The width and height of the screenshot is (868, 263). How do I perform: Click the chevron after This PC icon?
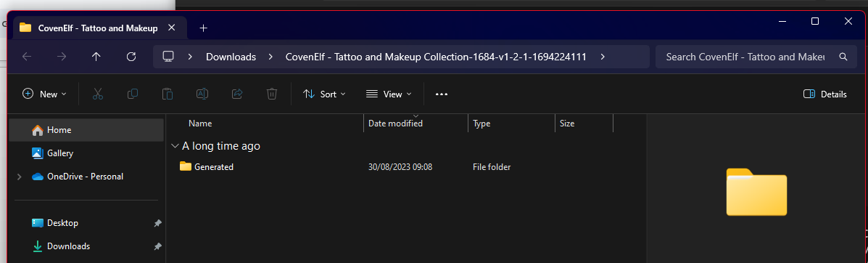(x=190, y=57)
